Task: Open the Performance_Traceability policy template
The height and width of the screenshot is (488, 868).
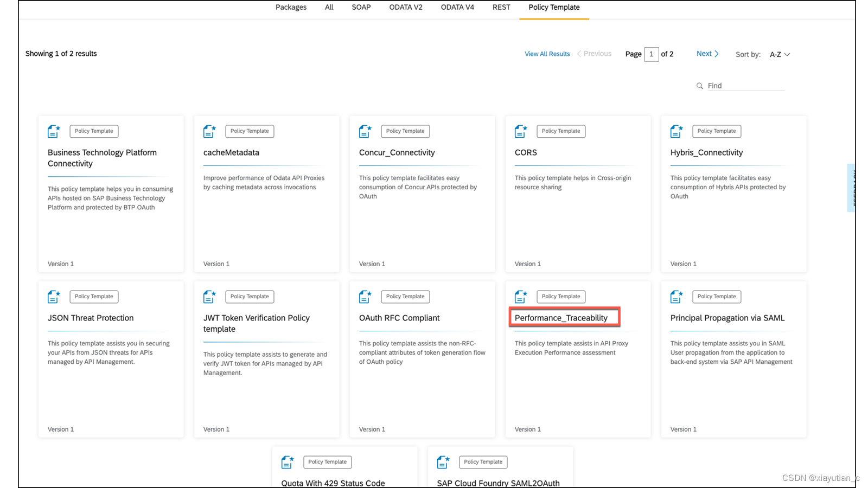Action: [x=561, y=318]
